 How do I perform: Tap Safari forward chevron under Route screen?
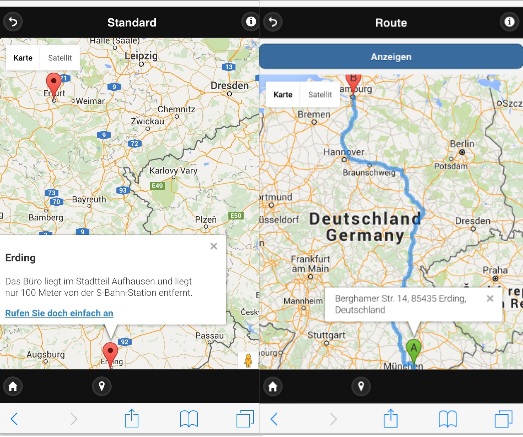(x=333, y=419)
